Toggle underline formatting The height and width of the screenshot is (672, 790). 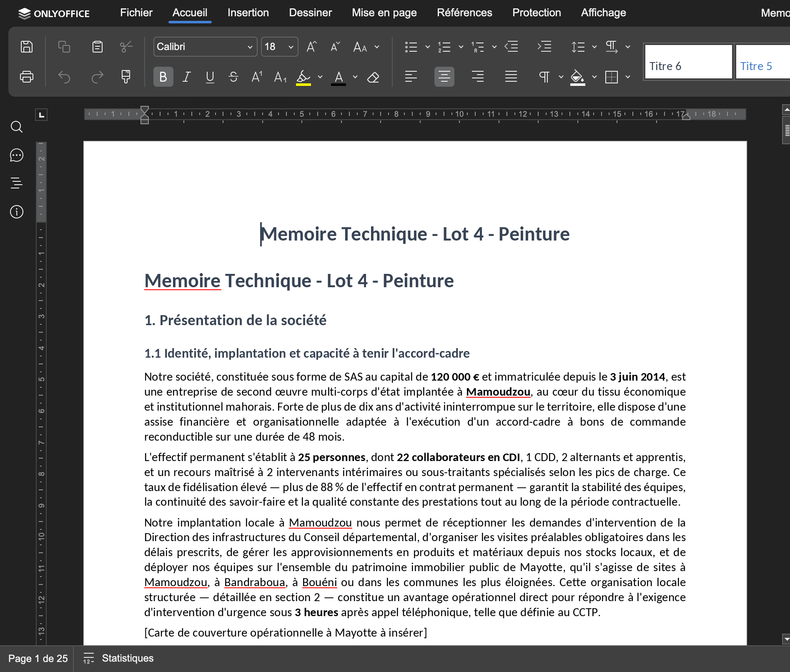pos(210,77)
